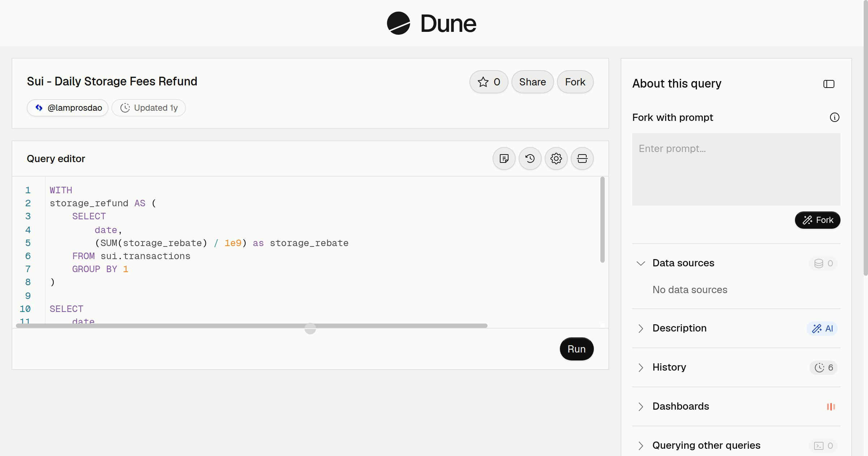Click the data sources count badge
Viewport: 868px width, 456px height.
point(823,263)
